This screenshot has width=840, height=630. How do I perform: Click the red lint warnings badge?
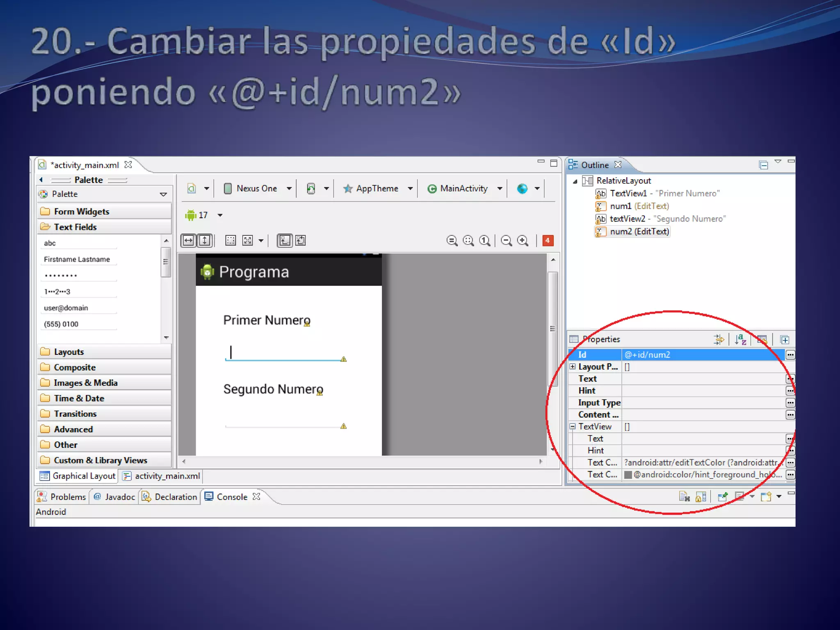[x=548, y=240]
